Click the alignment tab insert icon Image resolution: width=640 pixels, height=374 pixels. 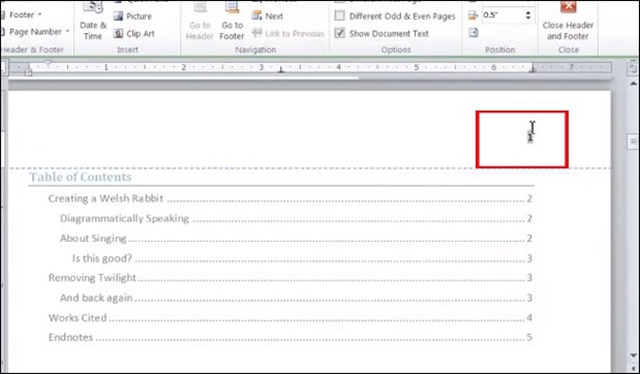pyautogui.click(x=473, y=33)
